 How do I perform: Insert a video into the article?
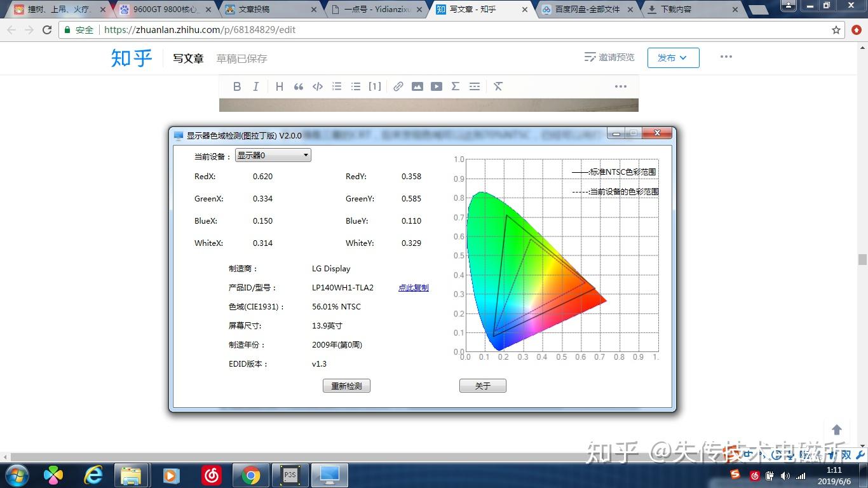pyautogui.click(x=436, y=86)
